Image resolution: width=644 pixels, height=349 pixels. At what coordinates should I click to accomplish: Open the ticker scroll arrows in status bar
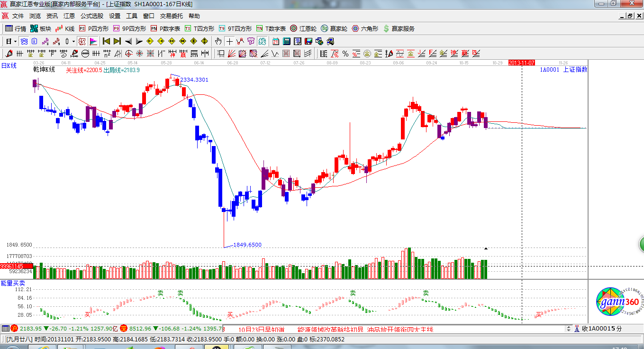point(569,329)
